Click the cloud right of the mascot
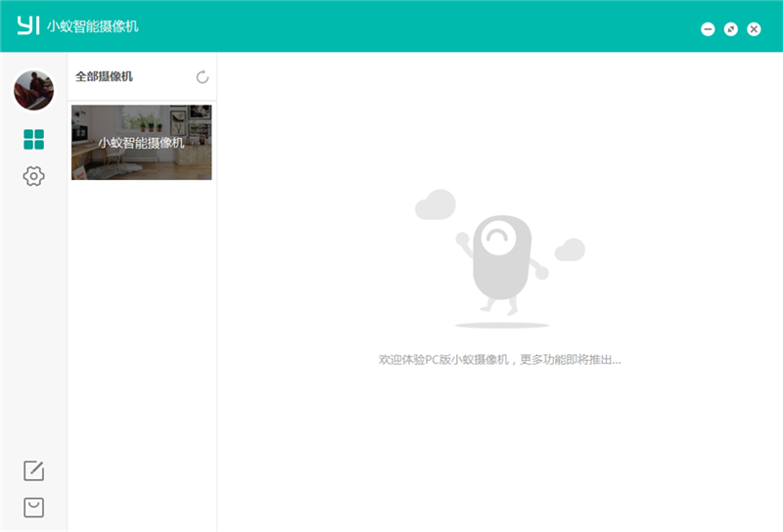This screenshot has height=532, width=783. tap(570, 250)
